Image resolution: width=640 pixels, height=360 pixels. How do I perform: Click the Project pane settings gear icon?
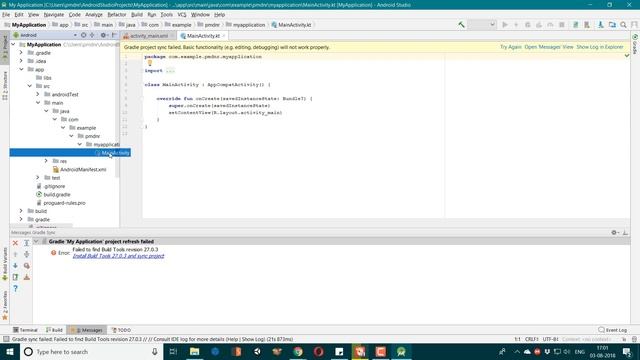[x=104, y=35]
